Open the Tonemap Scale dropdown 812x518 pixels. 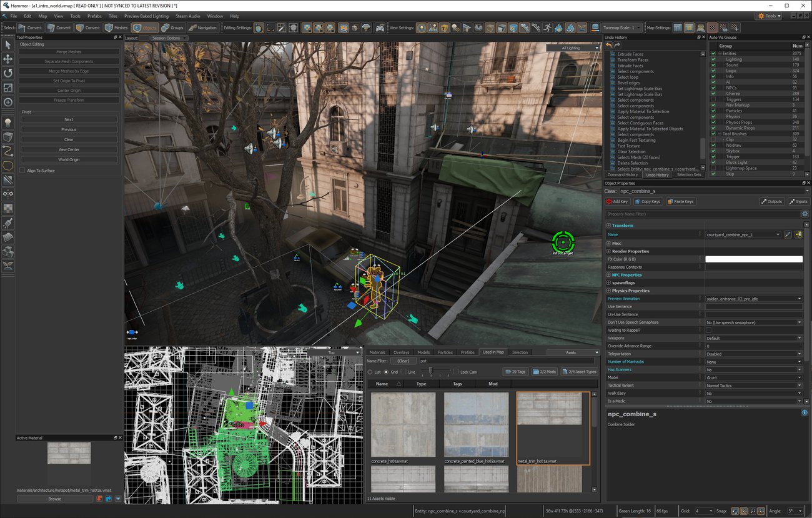(638, 27)
